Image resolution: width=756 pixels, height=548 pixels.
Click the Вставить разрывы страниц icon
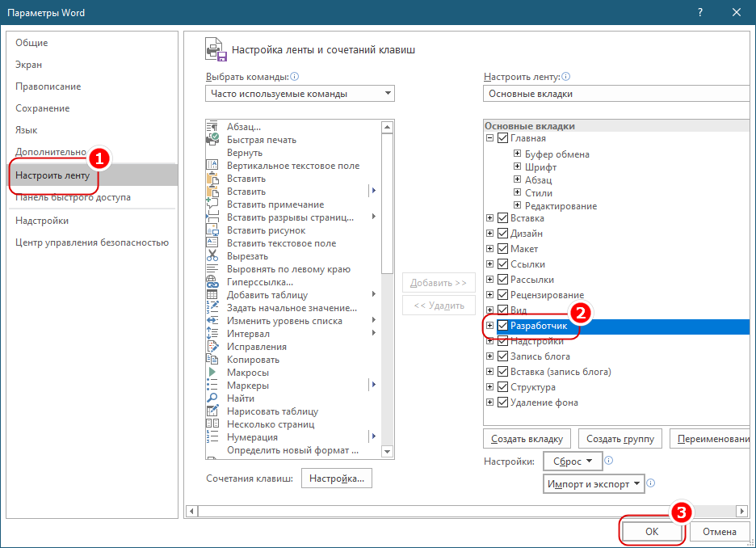212,217
